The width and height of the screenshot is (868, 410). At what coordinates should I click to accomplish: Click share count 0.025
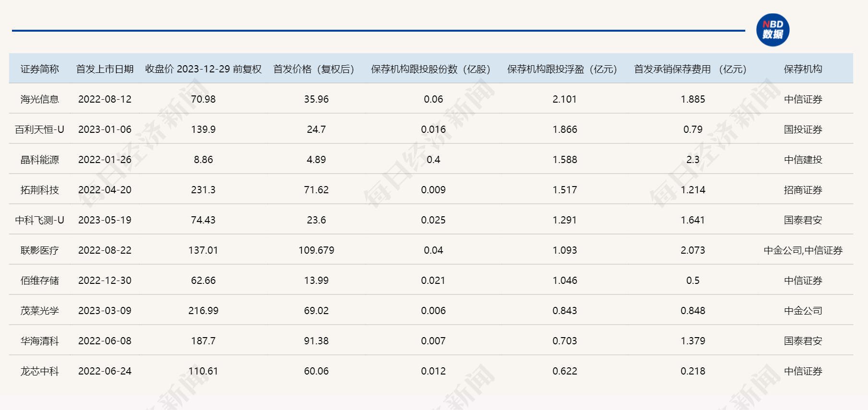(433, 220)
